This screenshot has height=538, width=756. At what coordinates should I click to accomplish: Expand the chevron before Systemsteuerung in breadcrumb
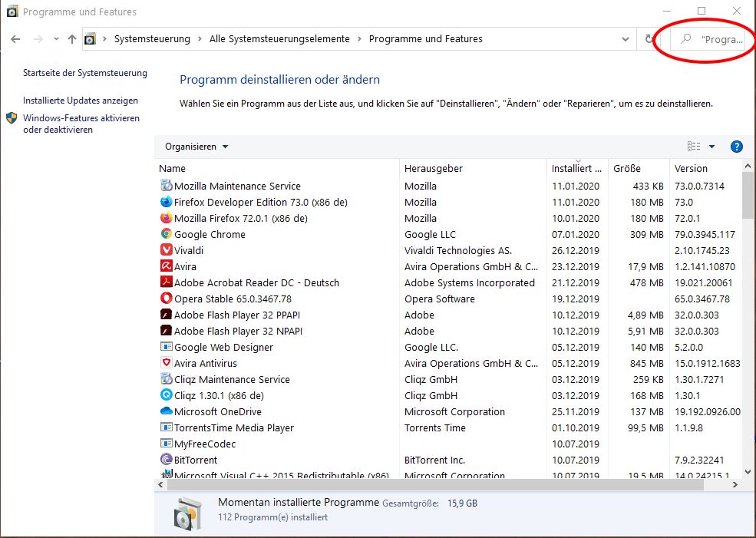coord(104,39)
